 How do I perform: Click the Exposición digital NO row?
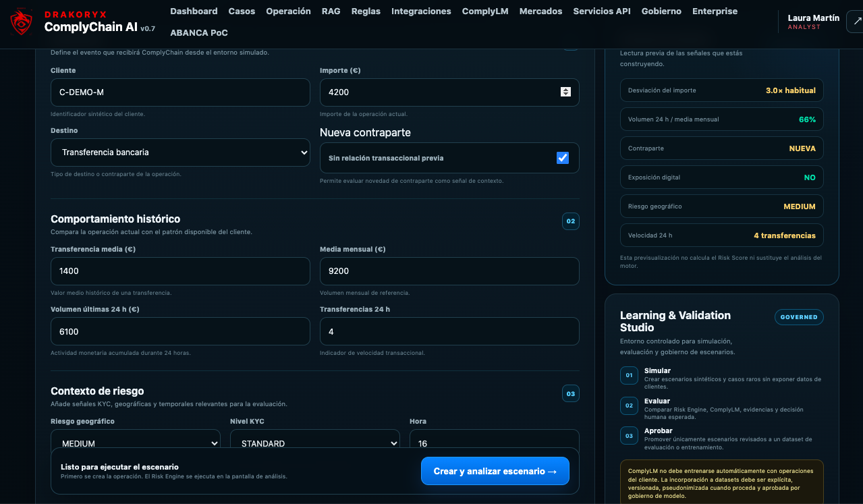click(722, 177)
